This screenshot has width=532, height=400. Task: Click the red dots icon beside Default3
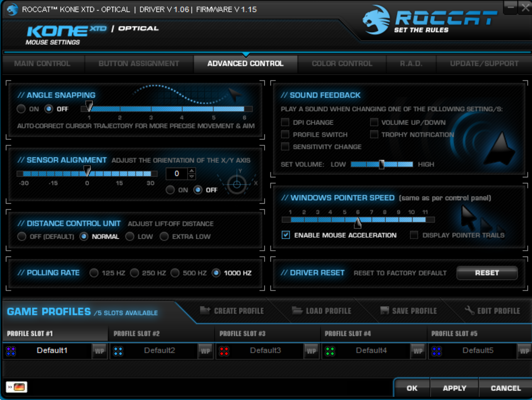coord(224,351)
